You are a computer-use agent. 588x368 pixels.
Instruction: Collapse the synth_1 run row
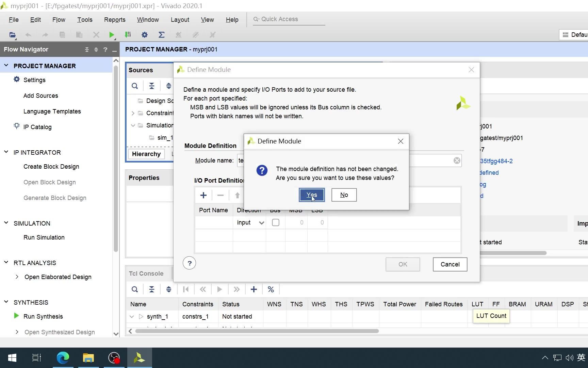[132, 317]
